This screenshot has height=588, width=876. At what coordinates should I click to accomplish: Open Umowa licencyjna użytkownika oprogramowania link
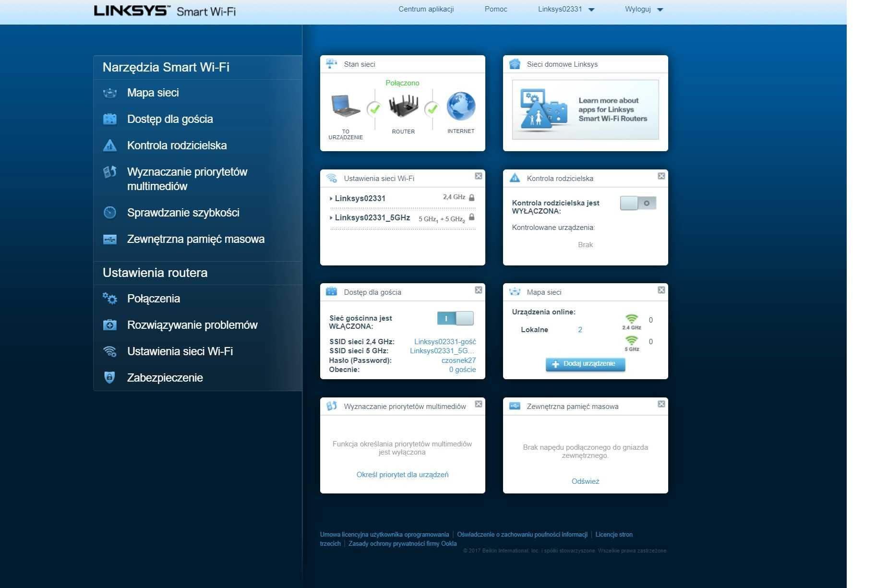384,535
